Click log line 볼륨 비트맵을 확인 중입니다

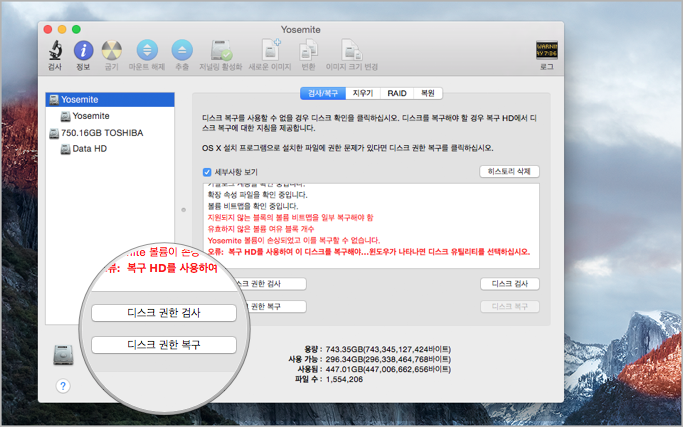[253, 206]
